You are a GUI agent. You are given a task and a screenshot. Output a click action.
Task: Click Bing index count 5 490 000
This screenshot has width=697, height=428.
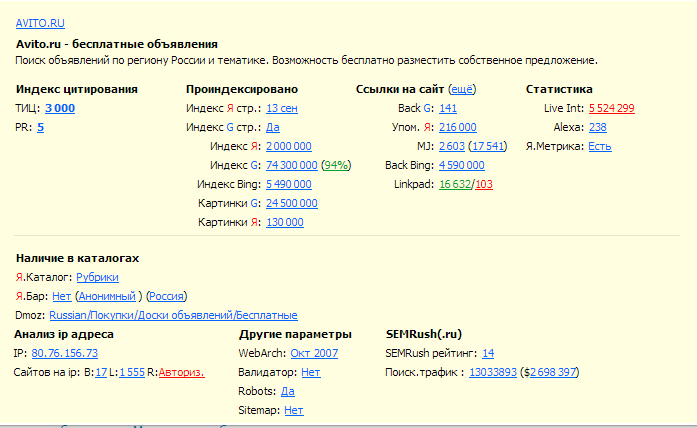pyautogui.click(x=291, y=184)
